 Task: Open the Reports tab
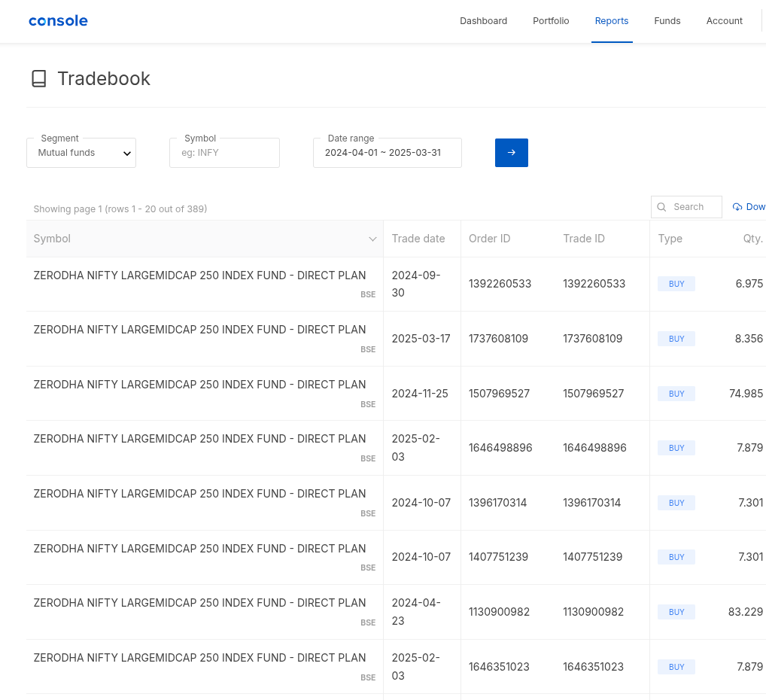click(x=611, y=21)
